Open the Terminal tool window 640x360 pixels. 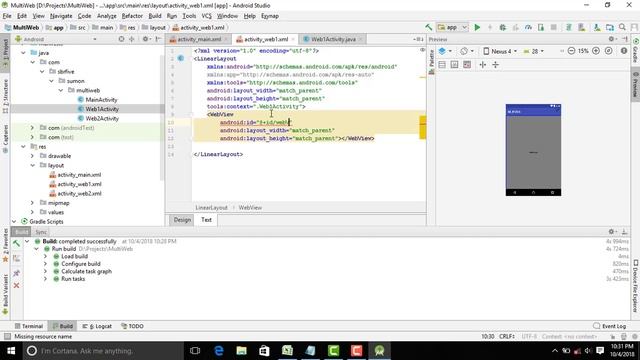click(28, 326)
